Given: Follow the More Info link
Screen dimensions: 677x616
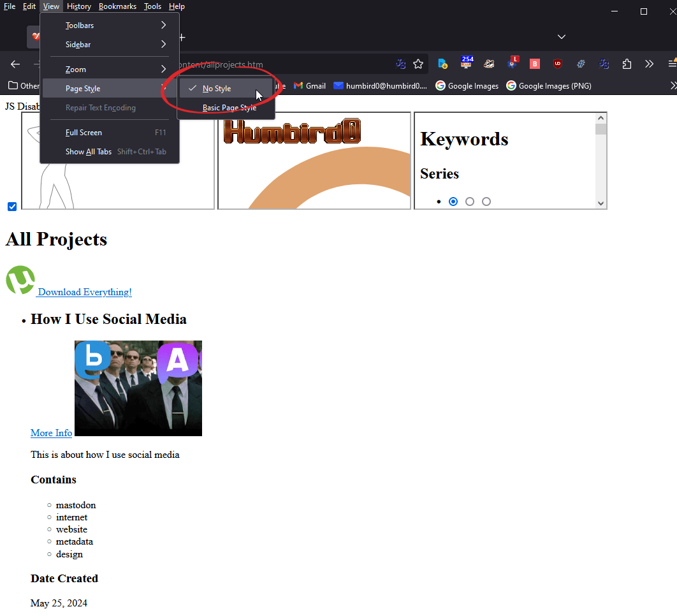Looking at the screenshot, I should click(51, 433).
